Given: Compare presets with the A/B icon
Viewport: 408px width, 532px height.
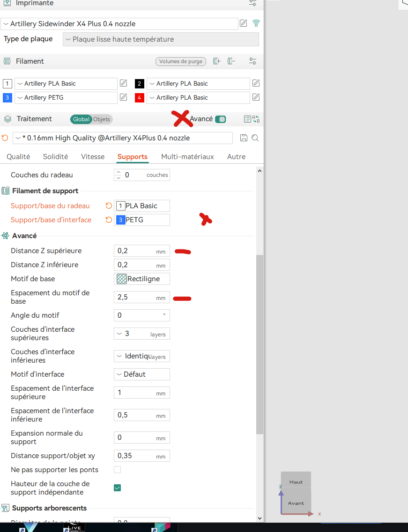Looking at the screenshot, I should [x=256, y=119].
